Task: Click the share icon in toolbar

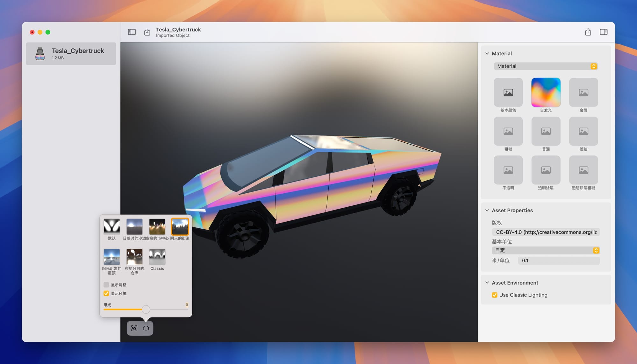Action: (x=588, y=32)
